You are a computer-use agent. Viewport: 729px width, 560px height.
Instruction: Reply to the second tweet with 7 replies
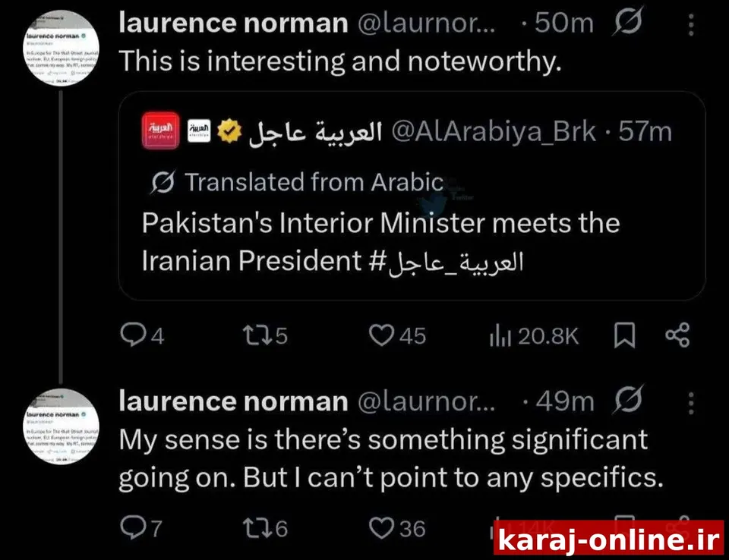point(133,528)
